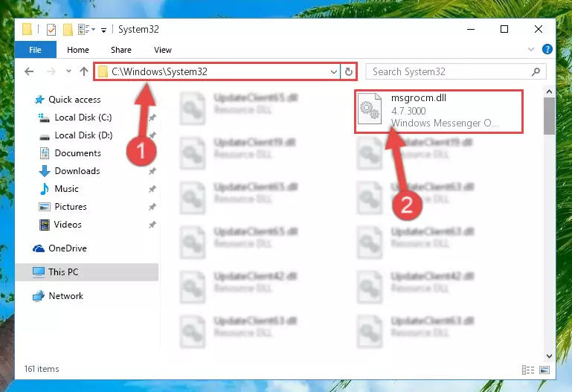The width and height of the screenshot is (572, 392).
Task: Click the New Folder icon in quick access toolbar
Action: (x=68, y=30)
